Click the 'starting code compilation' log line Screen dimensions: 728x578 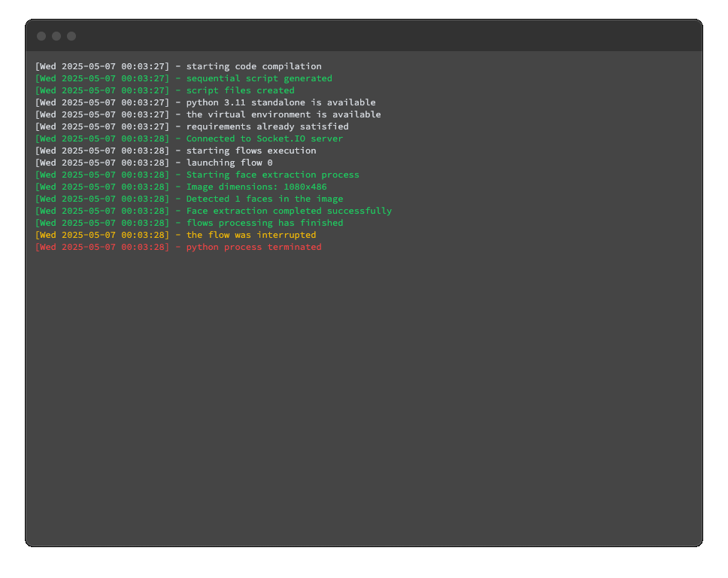click(253, 66)
